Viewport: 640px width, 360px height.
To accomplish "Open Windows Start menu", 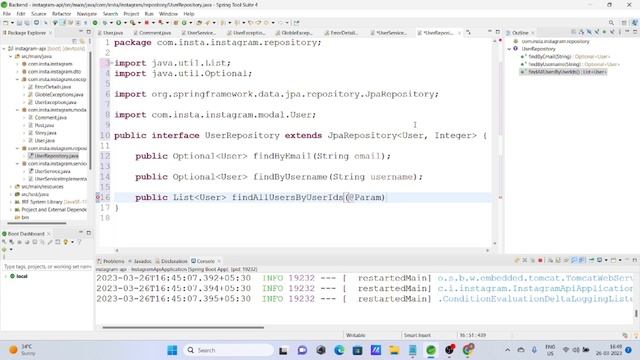I will coord(172,350).
